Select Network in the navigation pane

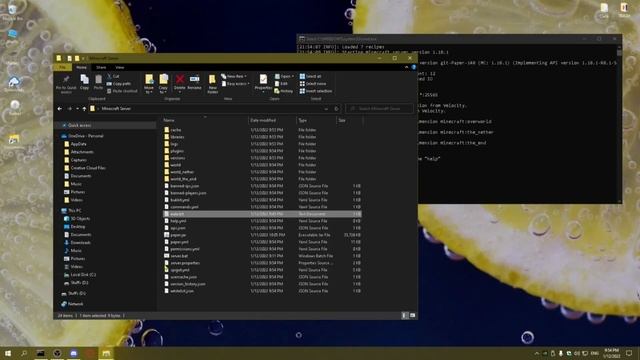coord(76,304)
